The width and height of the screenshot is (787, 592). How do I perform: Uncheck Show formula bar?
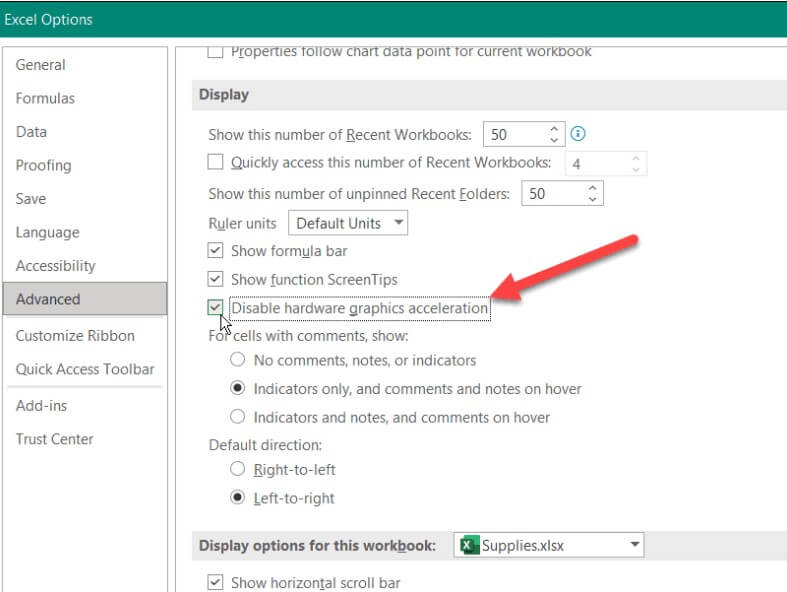click(x=215, y=250)
